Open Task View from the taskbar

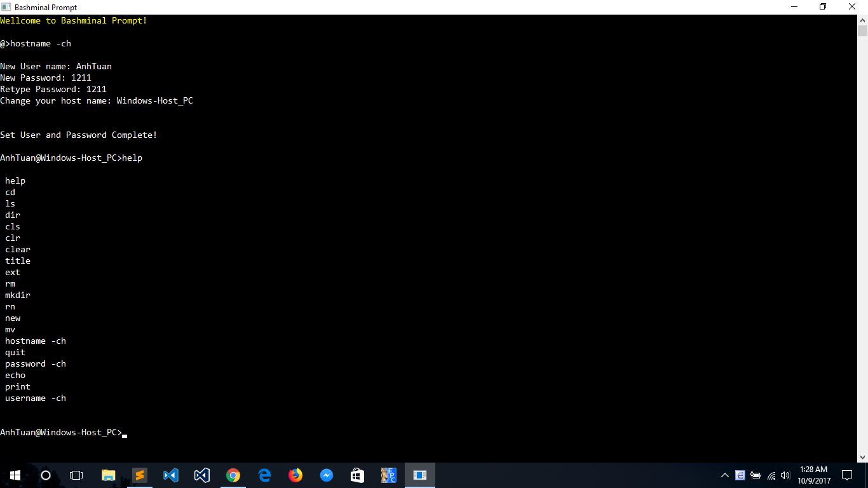click(76, 475)
